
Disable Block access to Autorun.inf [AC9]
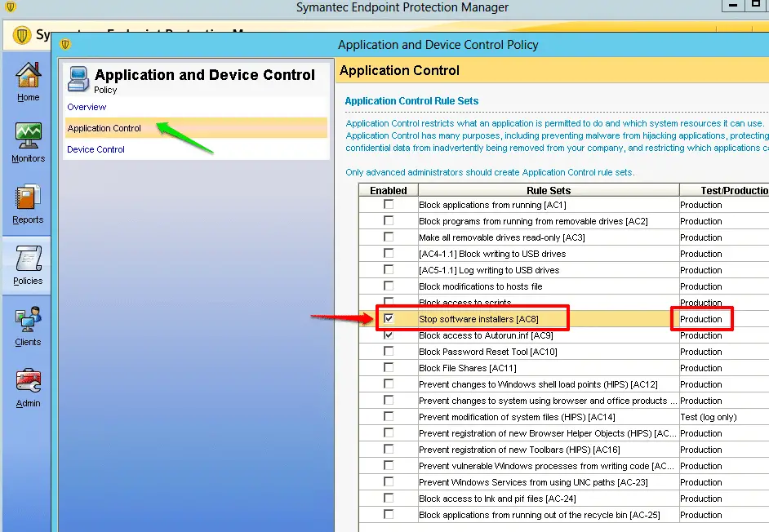click(x=389, y=335)
